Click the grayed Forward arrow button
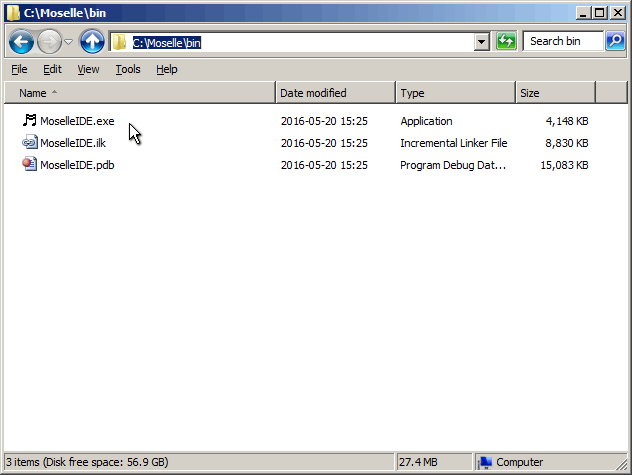Image resolution: width=632 pixels, height=475 pixels. (49, 41)
